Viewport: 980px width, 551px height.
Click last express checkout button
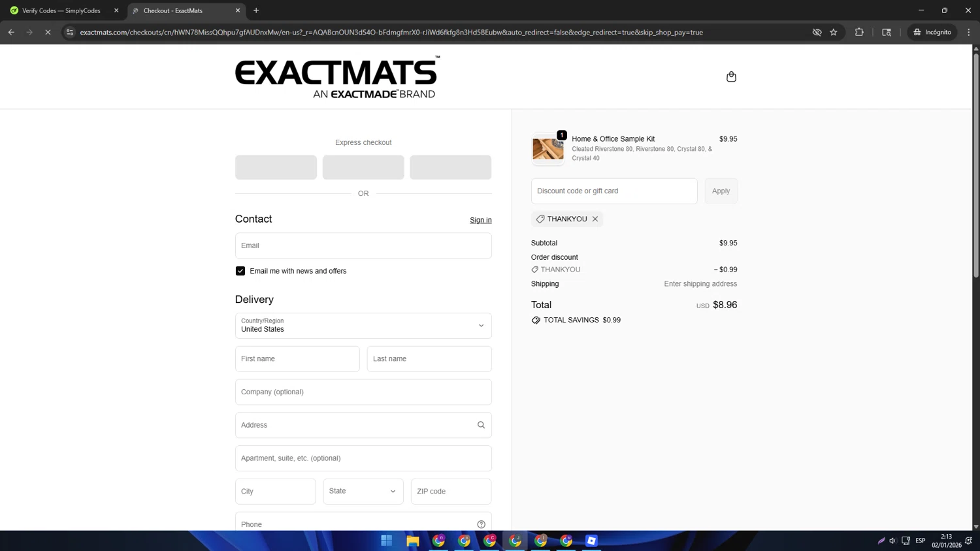point(451,167)
